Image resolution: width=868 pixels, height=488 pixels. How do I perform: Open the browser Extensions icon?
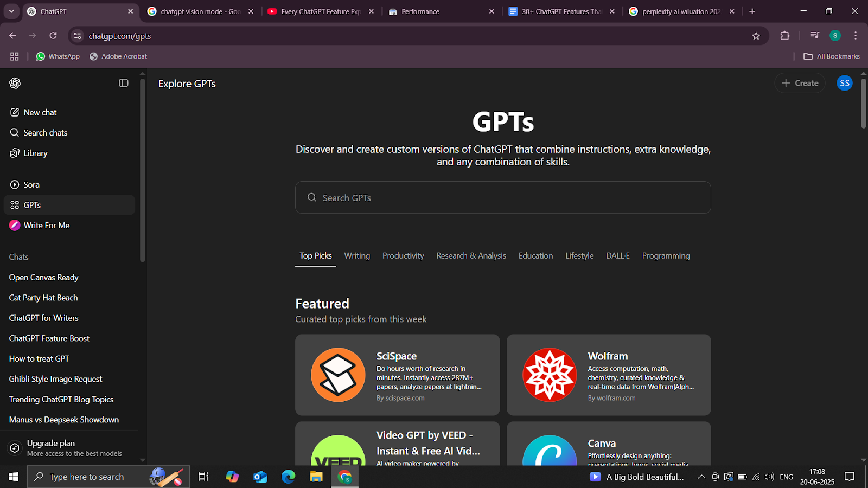click(x=785, y=36)
